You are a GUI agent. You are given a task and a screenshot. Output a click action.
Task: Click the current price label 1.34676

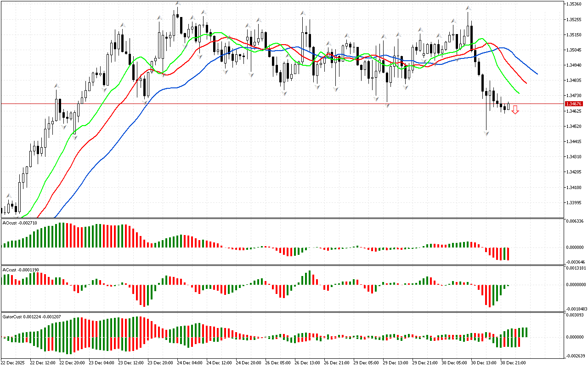(574, 104)
